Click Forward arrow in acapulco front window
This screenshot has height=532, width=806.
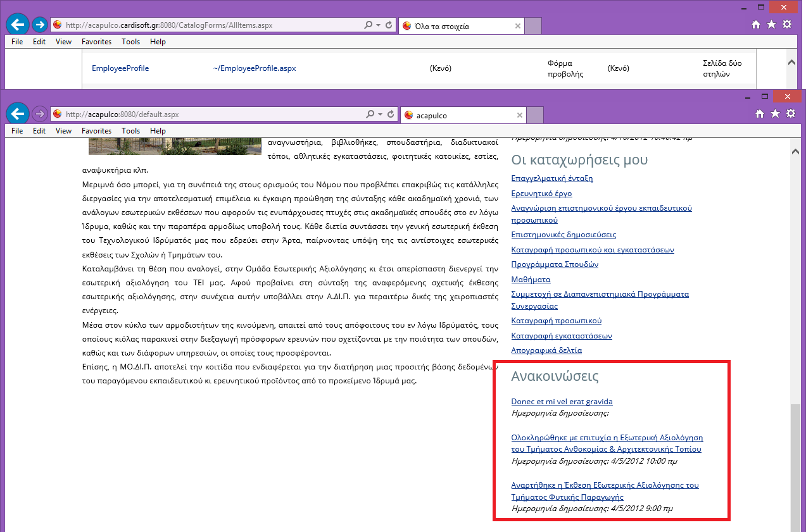(40, 114)
